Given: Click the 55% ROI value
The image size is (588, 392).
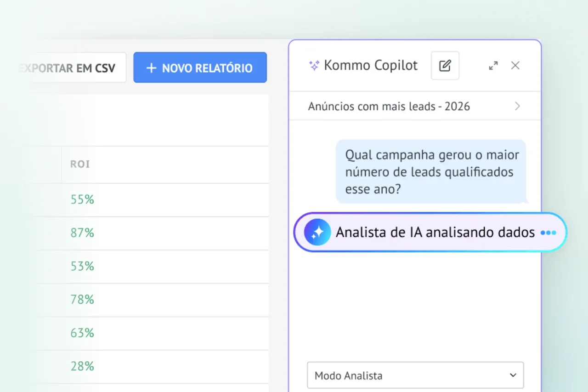Looking at the screenshot, I should pyautogui.click(x=82, y=199).
